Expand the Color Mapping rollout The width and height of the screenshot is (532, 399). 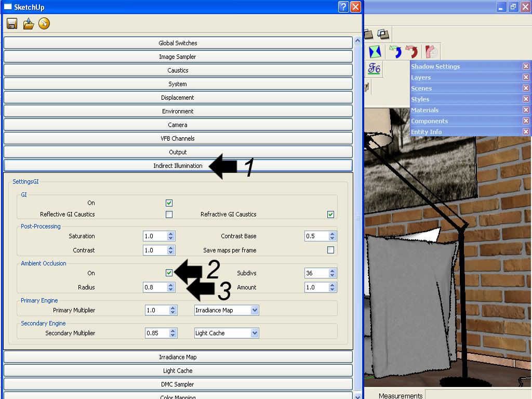tap(178, 395)
